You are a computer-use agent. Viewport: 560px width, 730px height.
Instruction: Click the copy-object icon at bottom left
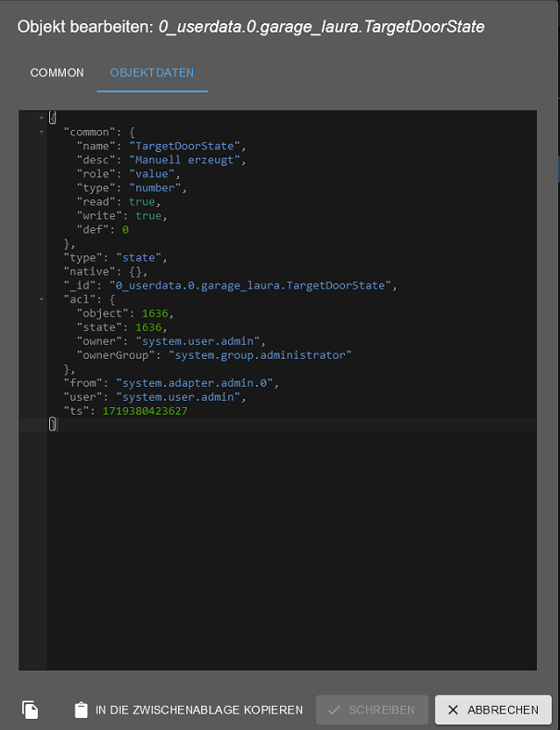[x=31, y=710]
